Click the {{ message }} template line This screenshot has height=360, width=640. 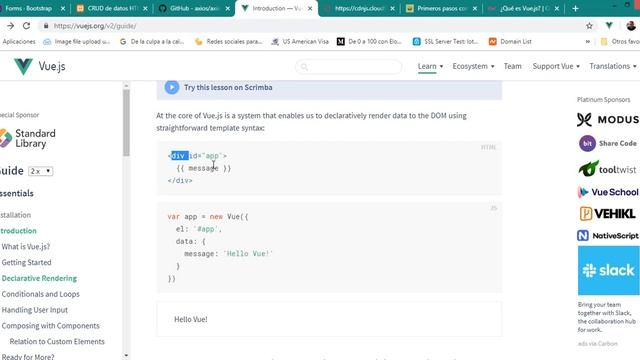click(204, 168)
